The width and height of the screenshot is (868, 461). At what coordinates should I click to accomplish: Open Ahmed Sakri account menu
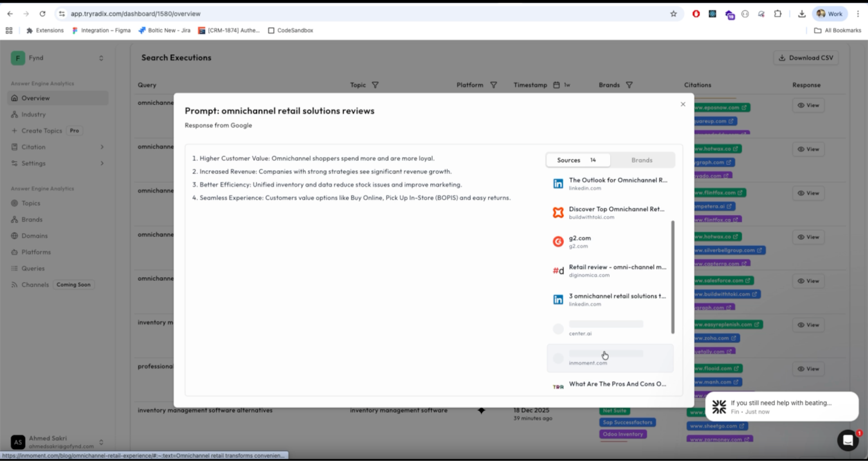[58, 442]
